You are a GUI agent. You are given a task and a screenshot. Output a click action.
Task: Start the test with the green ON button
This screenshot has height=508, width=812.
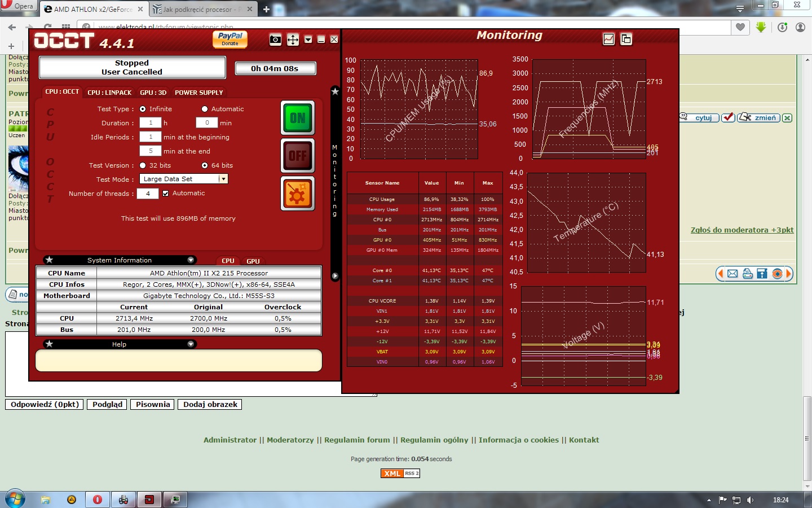(x=298, y=118)
